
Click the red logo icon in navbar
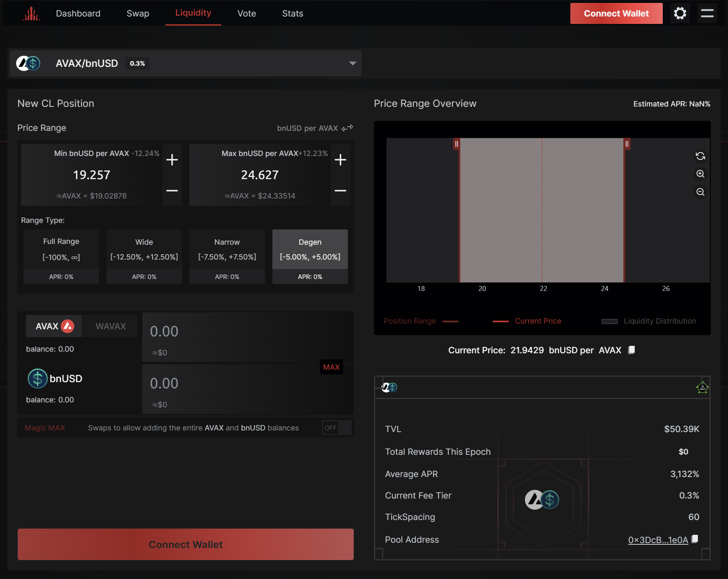tap(31, 14)
